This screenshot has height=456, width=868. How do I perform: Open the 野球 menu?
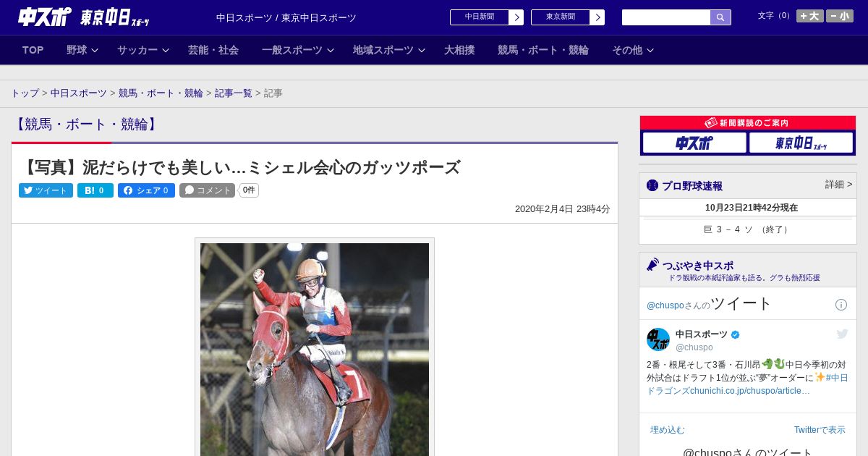[x=77, y=50]
